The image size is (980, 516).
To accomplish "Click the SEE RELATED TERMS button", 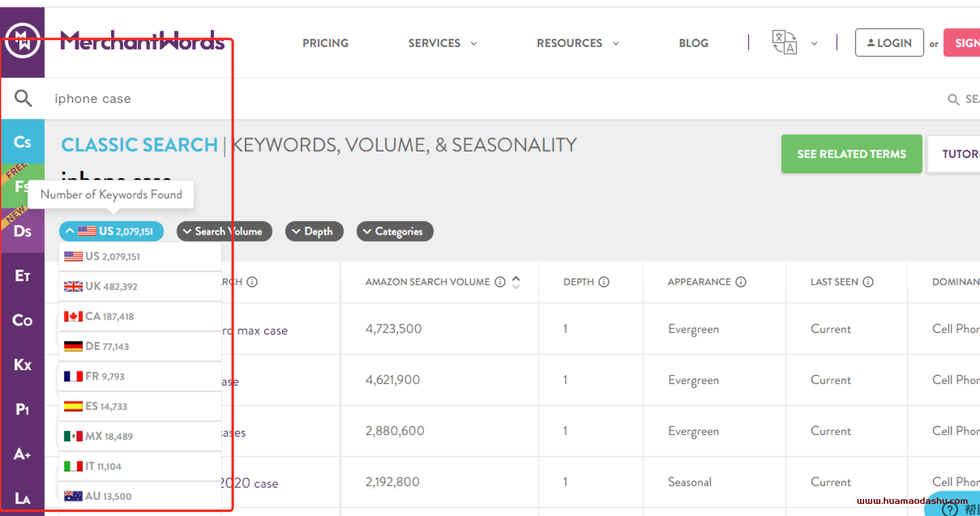I will 852,154.
